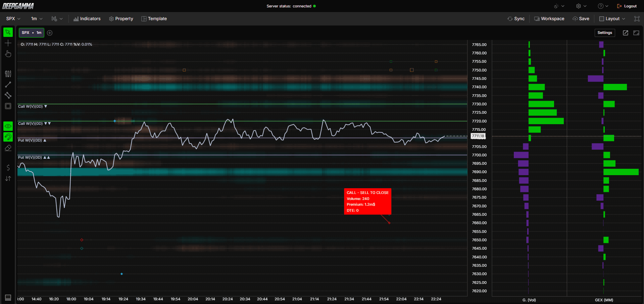This screenshot has height=304, width=644.
Task: Add a new chart tab with plus icon
Action: coord(50,33)
